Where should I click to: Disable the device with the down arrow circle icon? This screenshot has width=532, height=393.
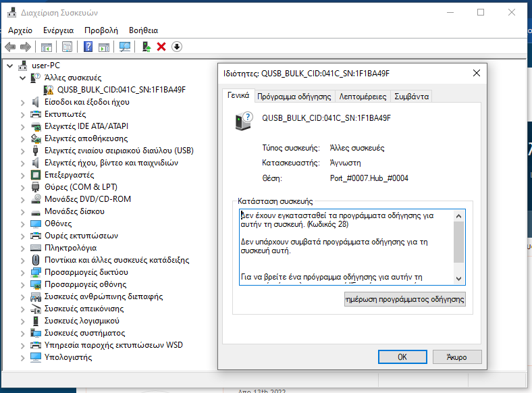tap(177, 47)
